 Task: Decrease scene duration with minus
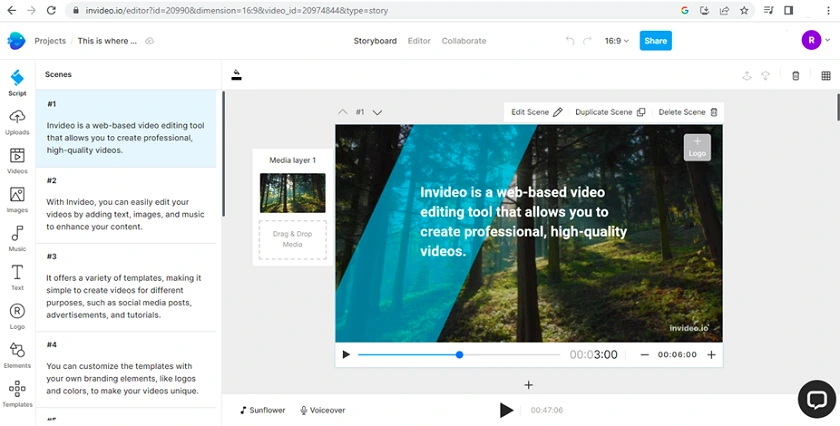pos(644,355)
